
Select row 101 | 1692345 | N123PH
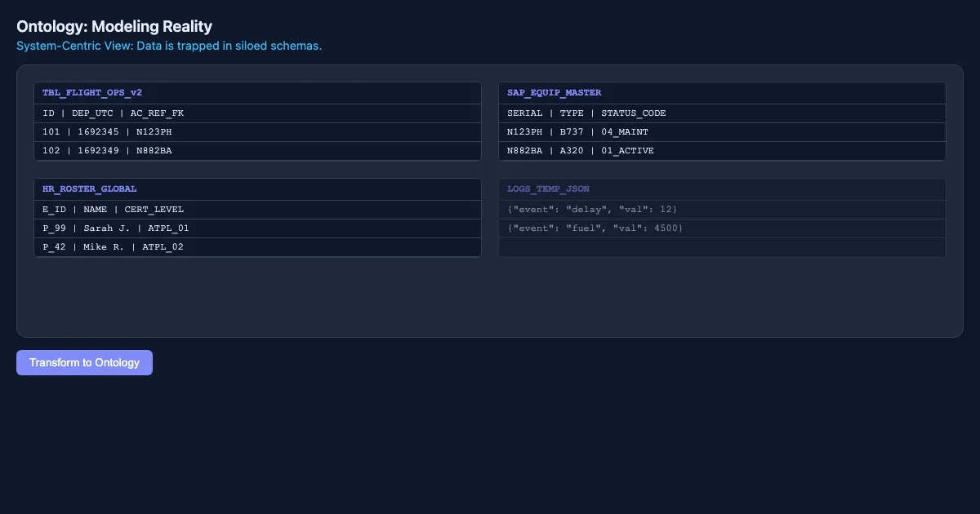(257, 132)
